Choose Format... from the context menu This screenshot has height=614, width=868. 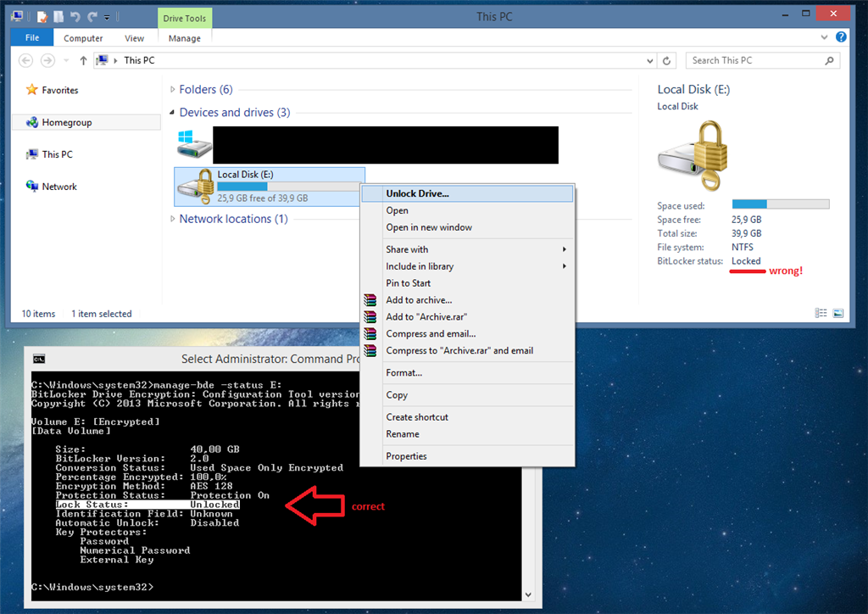467,372
